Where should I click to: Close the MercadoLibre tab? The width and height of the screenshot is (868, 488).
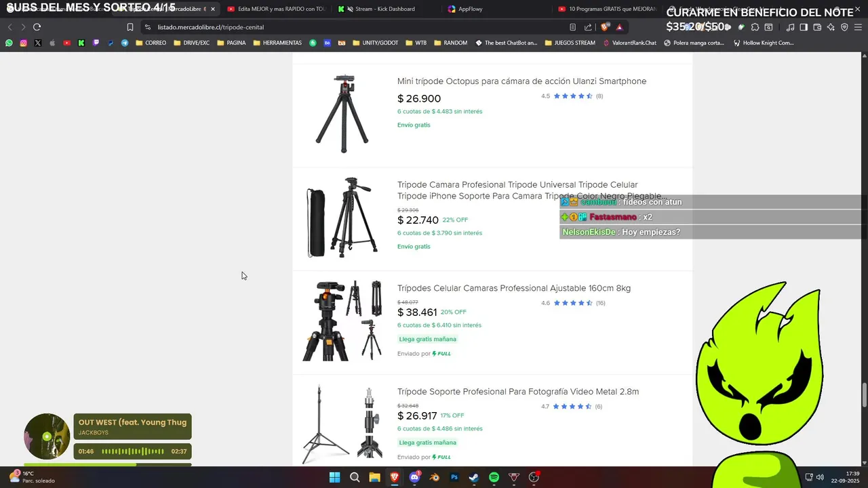[x=213, y=9]
